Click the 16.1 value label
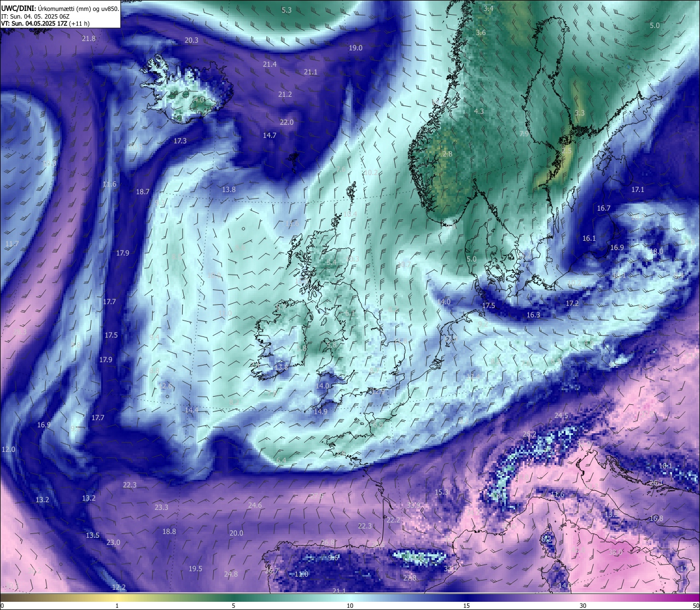700x610 pixels. 589,239
